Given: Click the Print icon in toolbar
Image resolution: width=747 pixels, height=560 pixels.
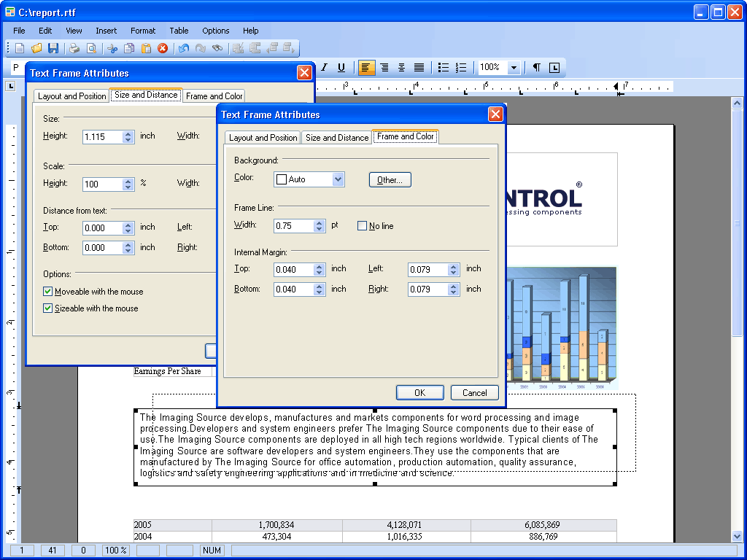Looking at the screenshot, I should tap(74, 48).
